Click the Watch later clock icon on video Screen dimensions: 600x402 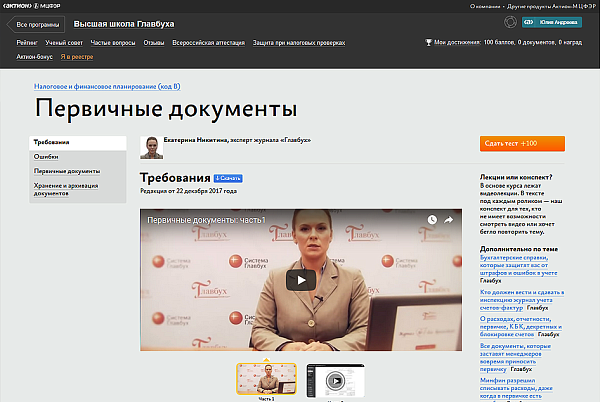pos(432,220)
